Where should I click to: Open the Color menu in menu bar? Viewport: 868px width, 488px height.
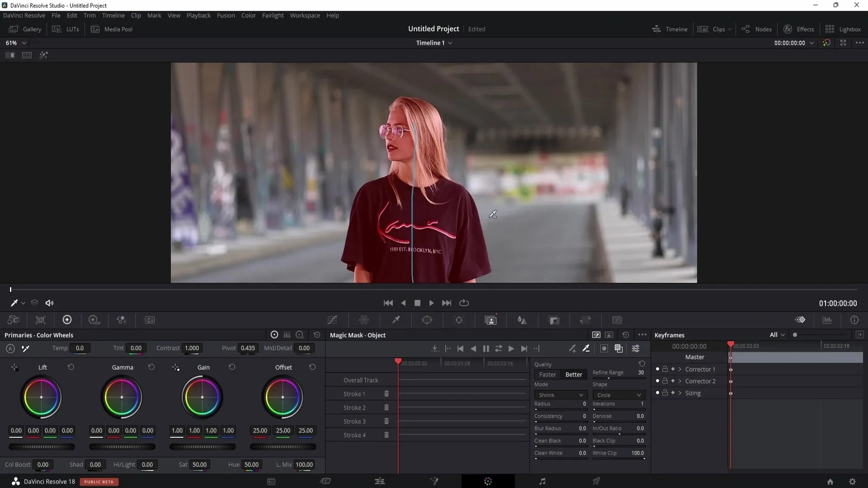[x=249, y=15]
